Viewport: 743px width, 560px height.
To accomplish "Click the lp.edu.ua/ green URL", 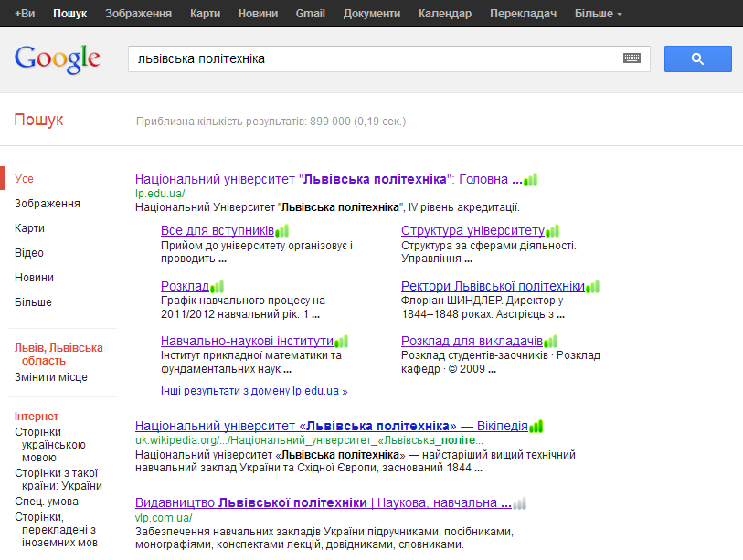I will coord(160,194).
